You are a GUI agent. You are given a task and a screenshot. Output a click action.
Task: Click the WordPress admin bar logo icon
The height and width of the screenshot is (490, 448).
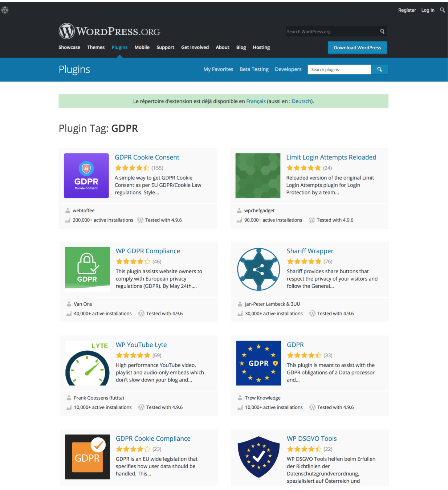(5, 10)
